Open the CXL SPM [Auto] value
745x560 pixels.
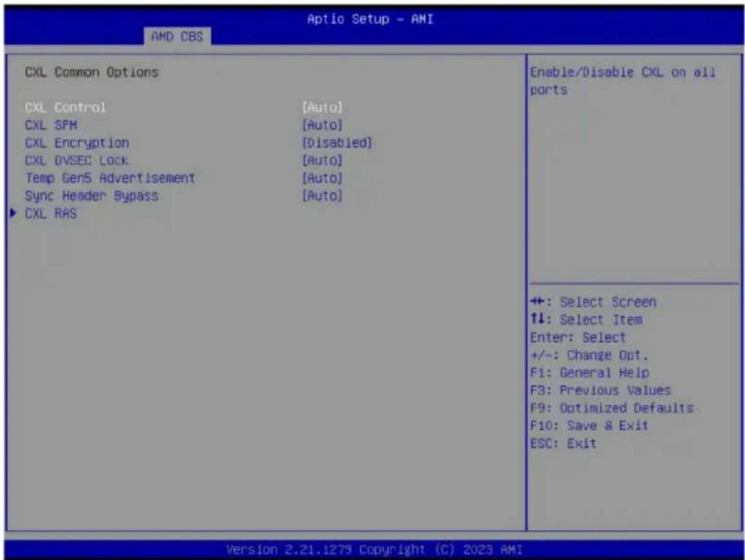(322, 125)
